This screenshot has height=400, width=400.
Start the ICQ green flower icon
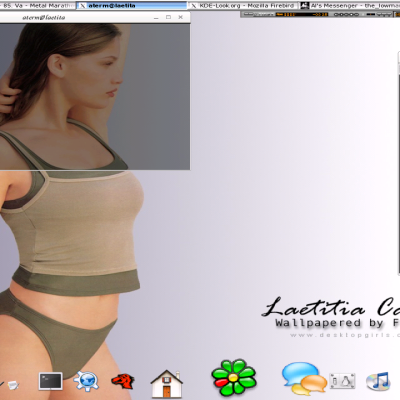(x=234, y=378)
